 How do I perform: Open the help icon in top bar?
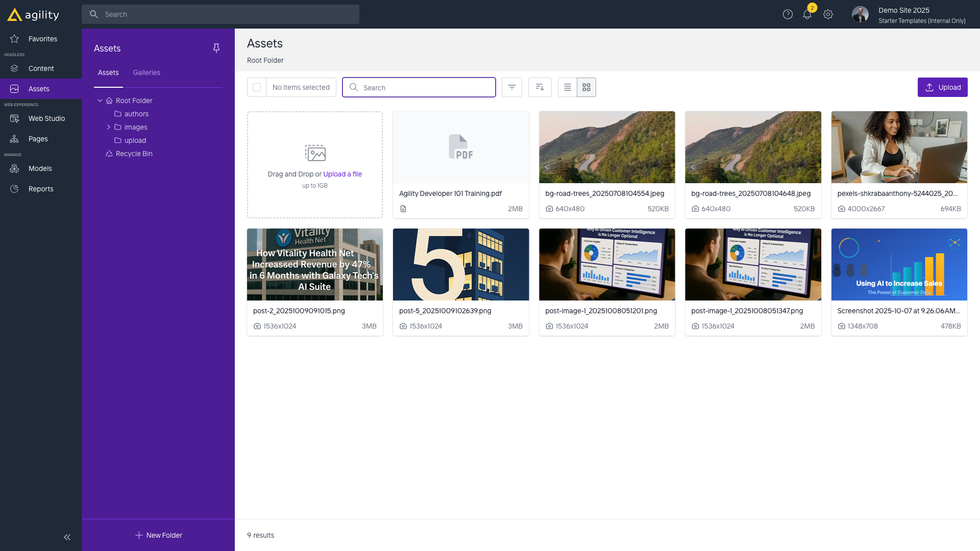788,14
